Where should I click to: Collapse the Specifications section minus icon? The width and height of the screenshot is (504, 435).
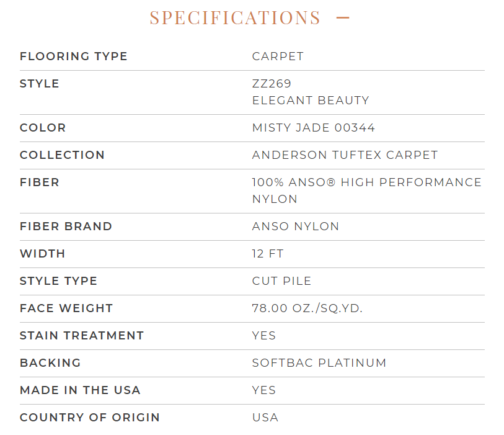(x=343, y=18)
